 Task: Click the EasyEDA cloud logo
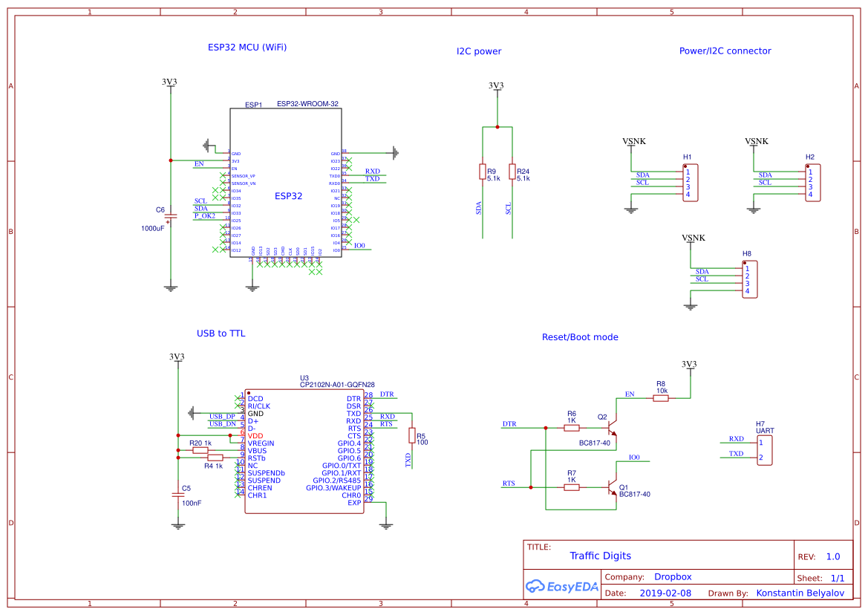(x=535, y=587)
